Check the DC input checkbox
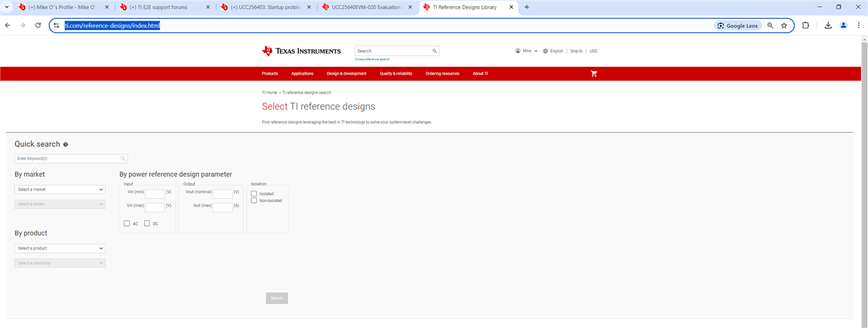This screenshot has height=328, width=868. [147, 223]
